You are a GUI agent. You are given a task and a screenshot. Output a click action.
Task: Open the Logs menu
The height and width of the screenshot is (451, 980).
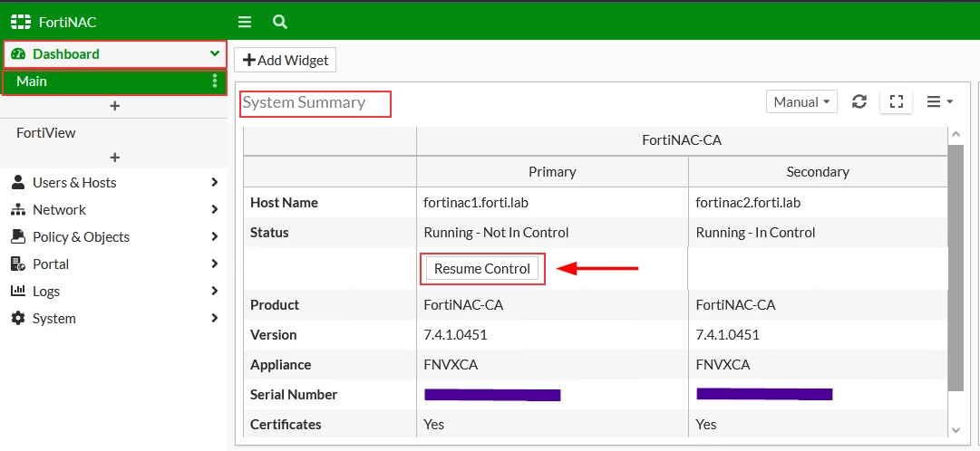click(x=113, y=291)
